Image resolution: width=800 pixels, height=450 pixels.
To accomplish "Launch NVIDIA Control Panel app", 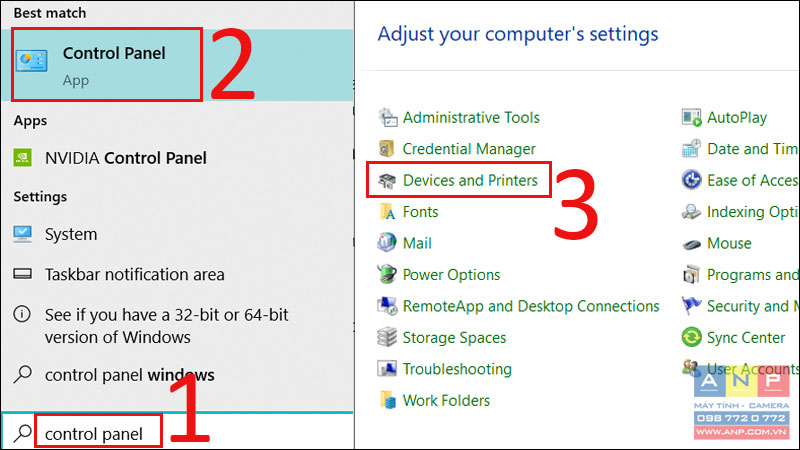I will tap(126, 158).
